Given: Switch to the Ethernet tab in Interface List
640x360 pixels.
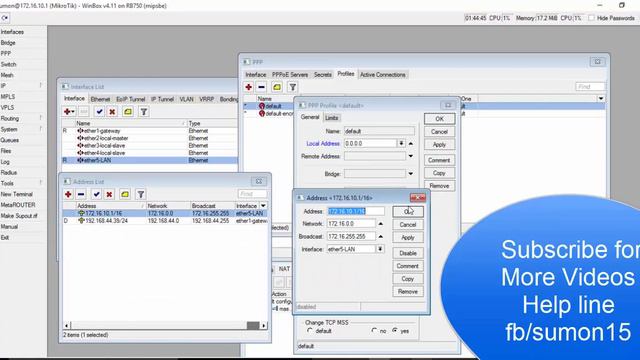Looking at the screenshot, I should (100, 99).
